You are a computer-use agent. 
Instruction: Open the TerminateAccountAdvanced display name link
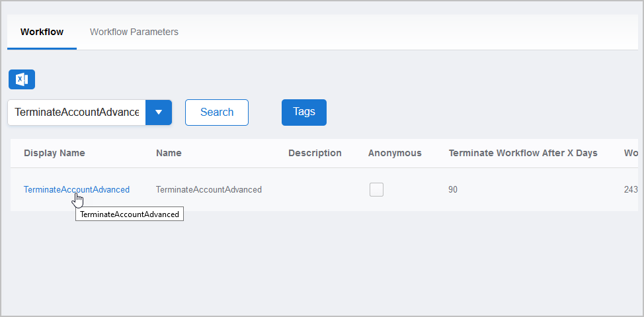click(x=76, y=189)
